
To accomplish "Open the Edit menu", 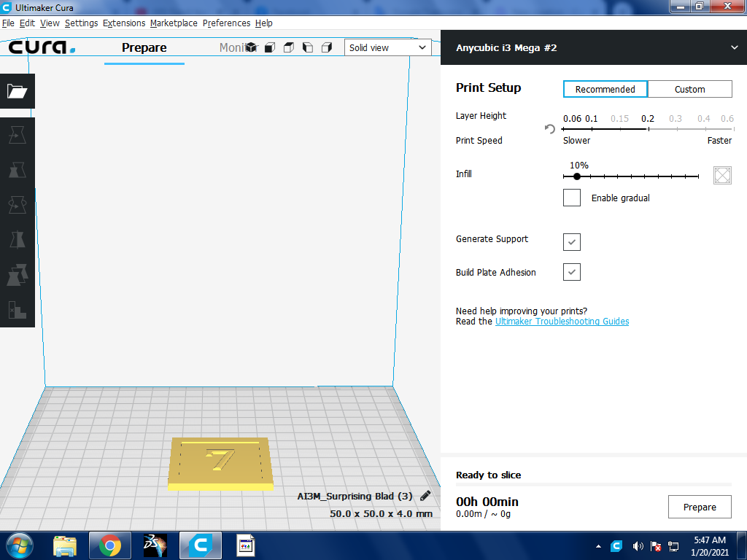I will click(27, 23).
